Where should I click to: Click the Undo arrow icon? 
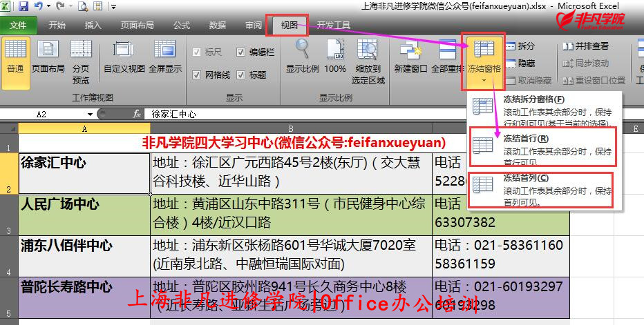(39, 6)
